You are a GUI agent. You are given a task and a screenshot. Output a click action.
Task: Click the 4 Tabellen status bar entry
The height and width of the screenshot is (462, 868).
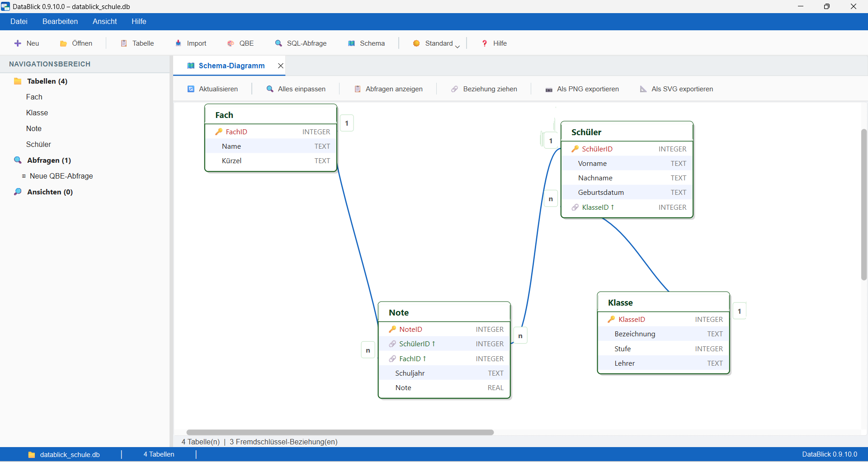[159, 454]
